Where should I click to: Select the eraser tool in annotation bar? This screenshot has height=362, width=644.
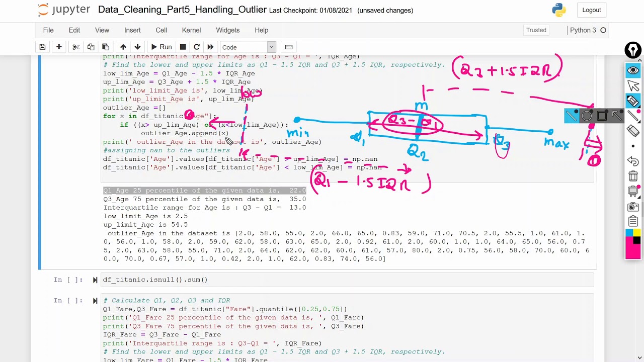point(633,131)
